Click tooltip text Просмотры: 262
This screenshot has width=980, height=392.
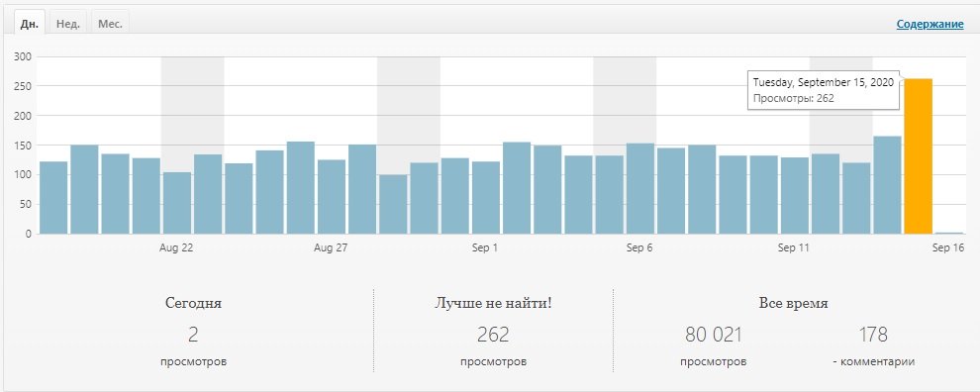pyautogui.click(x=793, y=98)
